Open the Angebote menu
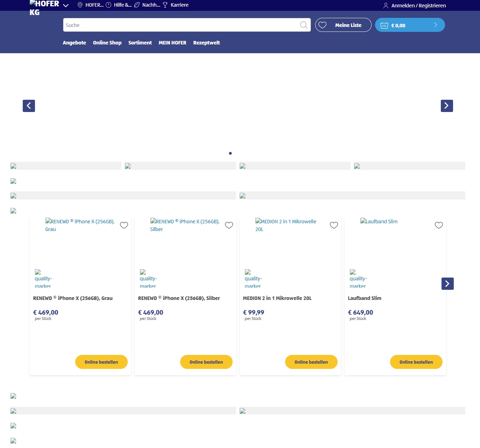This screenshot has height=448, width=480. [x=75, y=43]
